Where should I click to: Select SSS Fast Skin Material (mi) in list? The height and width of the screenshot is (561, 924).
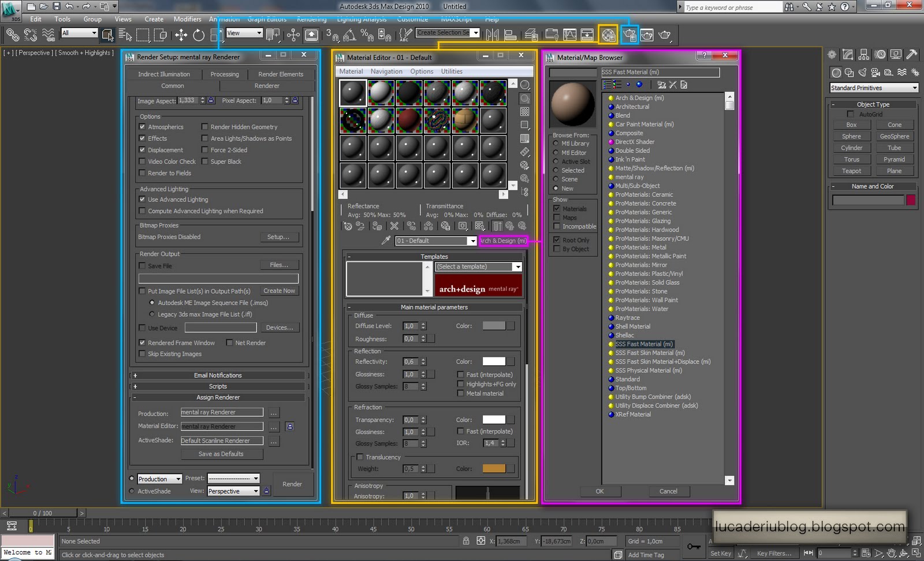(x=650, y=353)
